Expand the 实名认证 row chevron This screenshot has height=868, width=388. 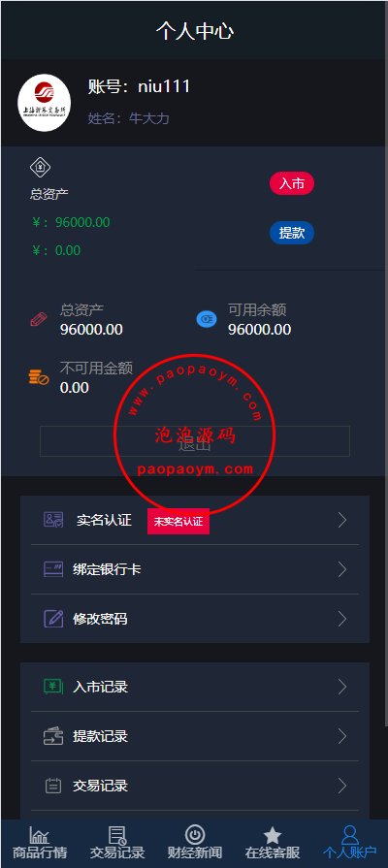tap(342, 520)
